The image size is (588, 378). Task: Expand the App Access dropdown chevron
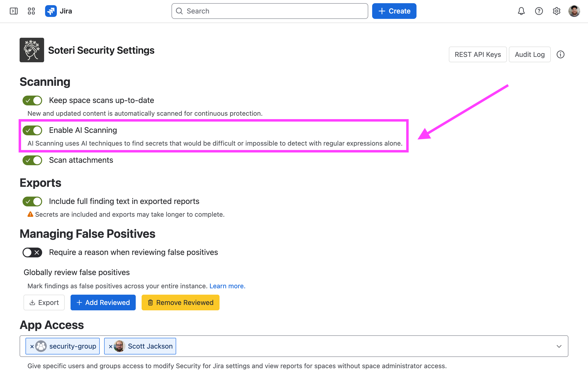(x=559, y=346)
